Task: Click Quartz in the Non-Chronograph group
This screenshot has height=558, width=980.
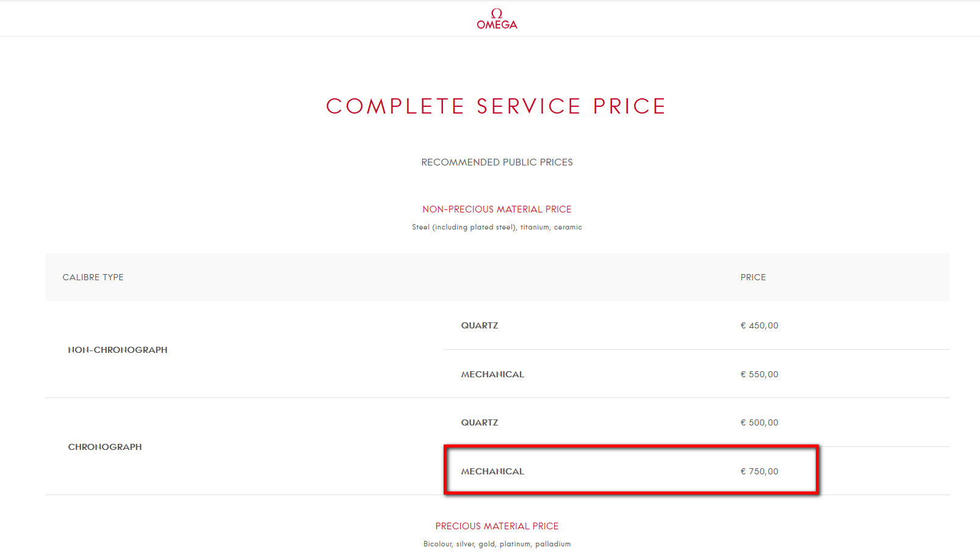Action: [480, 325]
